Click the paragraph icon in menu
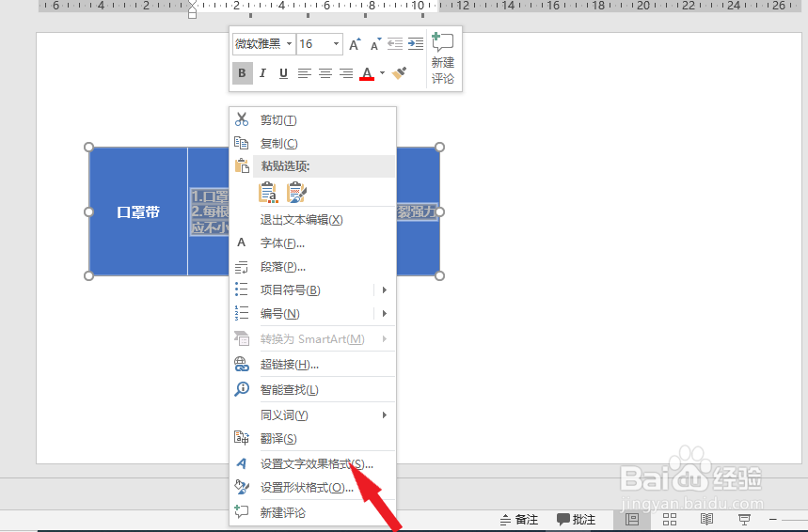The width and height of the screenshot is (808, 532). click(241, 267)
